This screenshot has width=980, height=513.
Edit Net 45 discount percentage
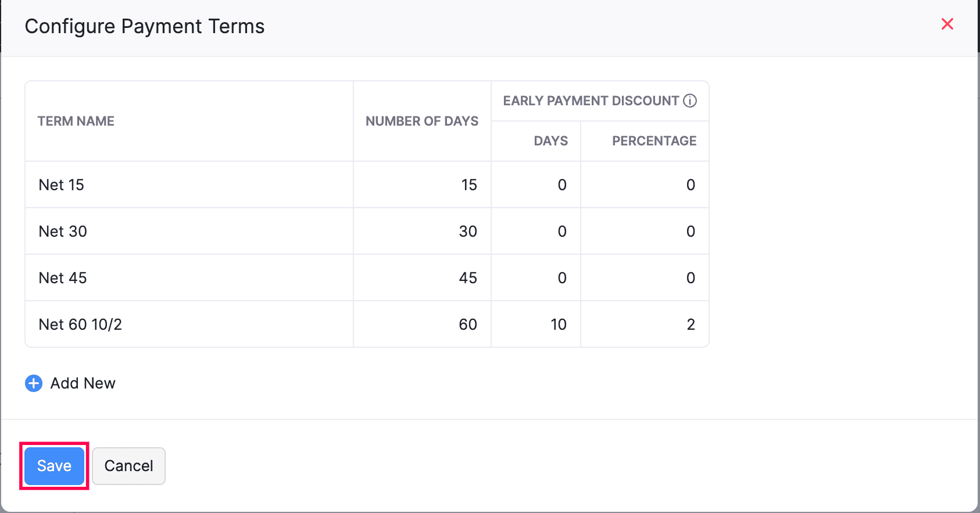pos(645,278)
